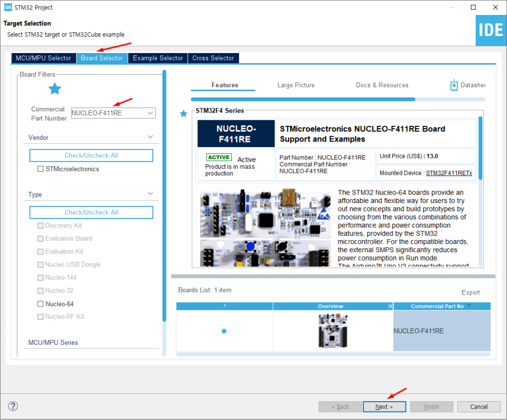Click the star icon in the boards list row
This screenshot has width=507, height=420.
[224, 331]
